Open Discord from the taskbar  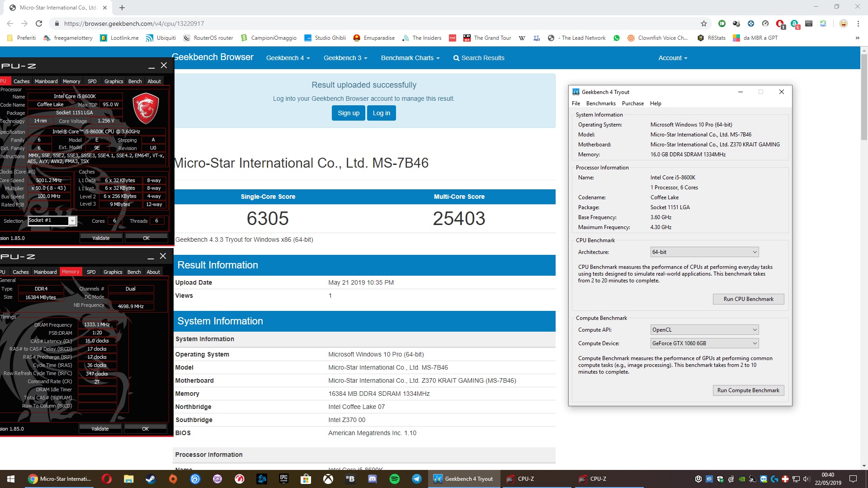pos(373,479)
